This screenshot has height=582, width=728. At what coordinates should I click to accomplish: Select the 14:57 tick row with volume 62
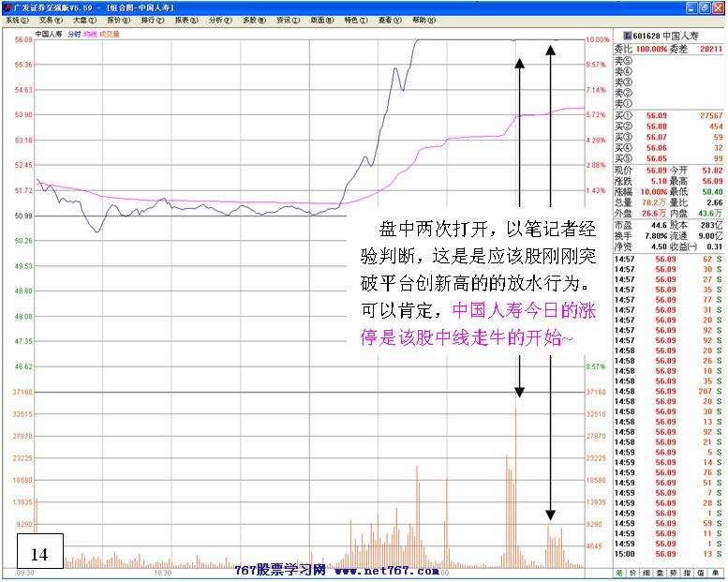[x=669, y=260]
